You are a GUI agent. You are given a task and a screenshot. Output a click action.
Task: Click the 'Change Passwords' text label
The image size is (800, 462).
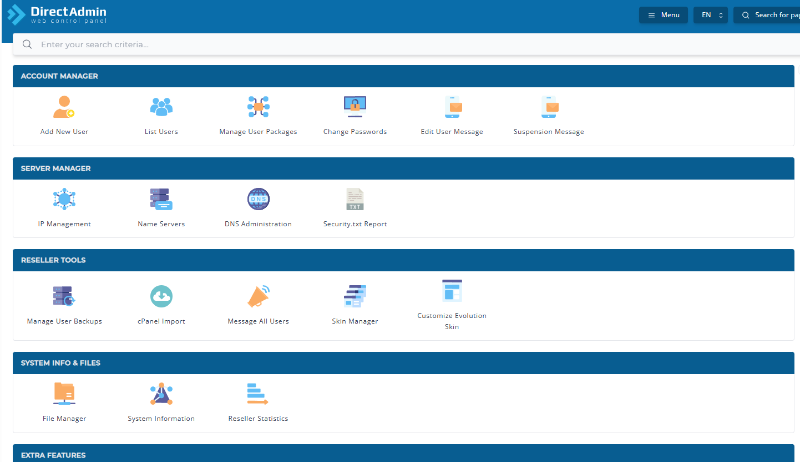[355, 132]
